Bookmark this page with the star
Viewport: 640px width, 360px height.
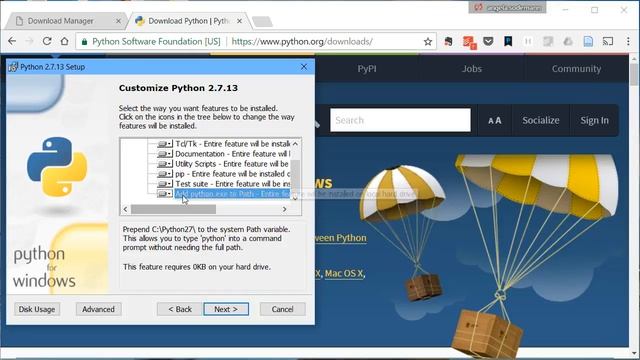[x=428, y=42]
